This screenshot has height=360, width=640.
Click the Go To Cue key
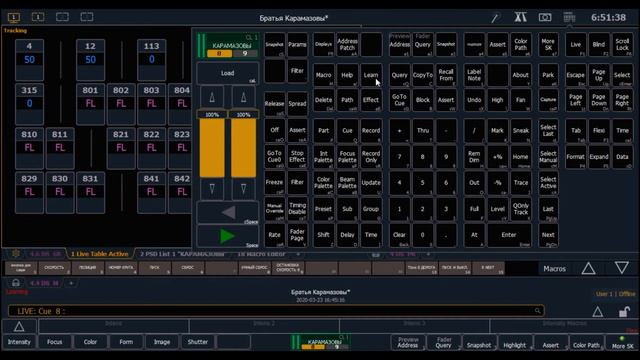click(399, 100)
